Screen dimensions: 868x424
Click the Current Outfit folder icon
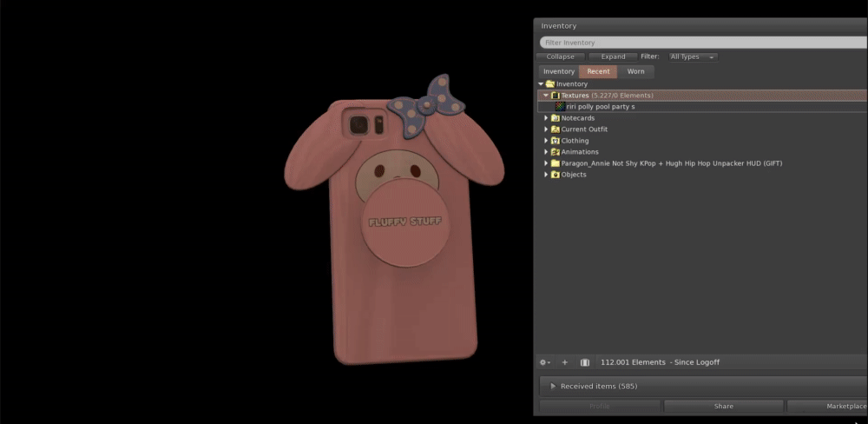(556, 129)
